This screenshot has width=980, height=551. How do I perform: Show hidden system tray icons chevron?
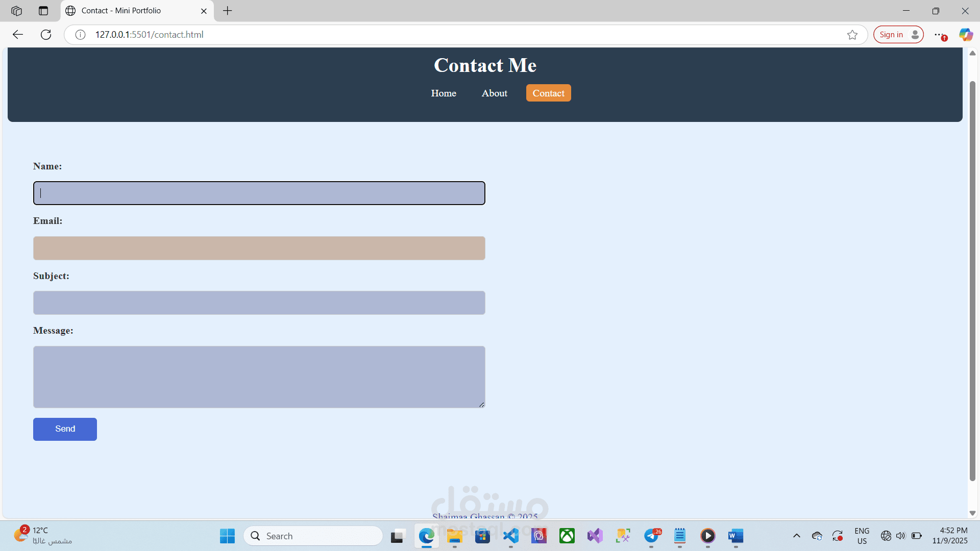796,536
